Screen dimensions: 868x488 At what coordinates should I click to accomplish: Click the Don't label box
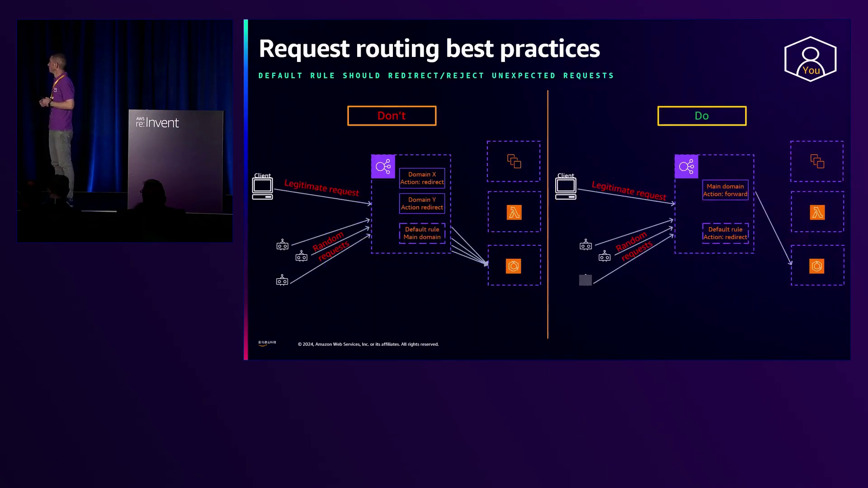tap(392, 116)
